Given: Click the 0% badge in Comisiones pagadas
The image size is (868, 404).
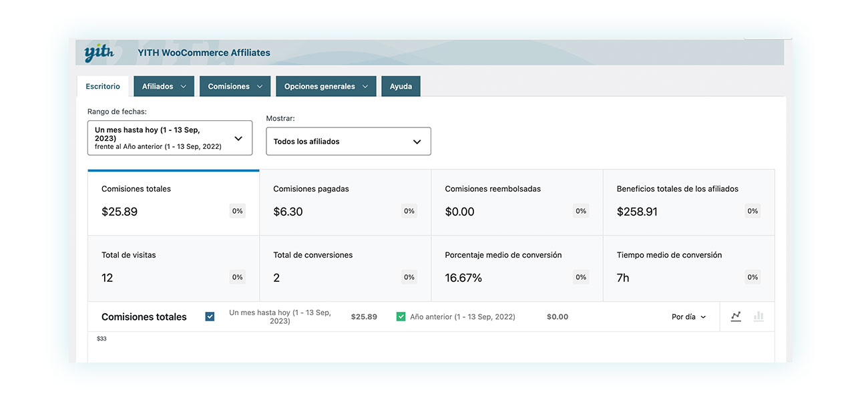Looking at the screenshot, I should point(409,211).
